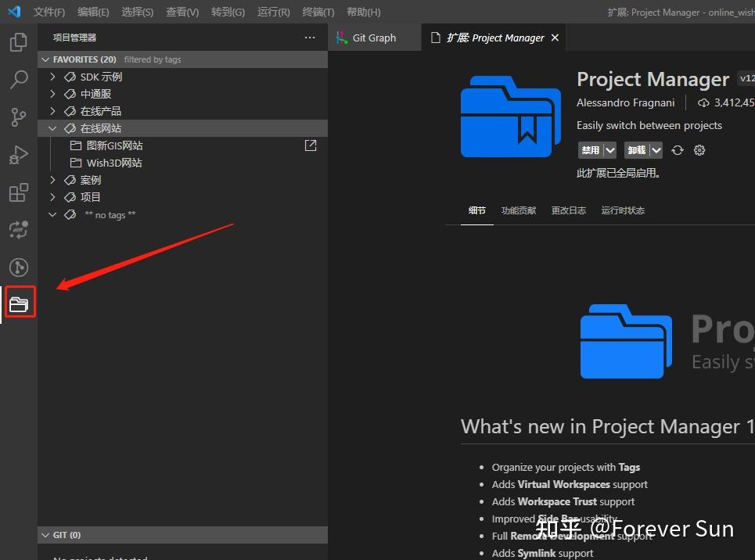The width and height of the screenshot is (755, 560).
Task: Open the 终端(T) menu
Action: (x=318, y=12)
